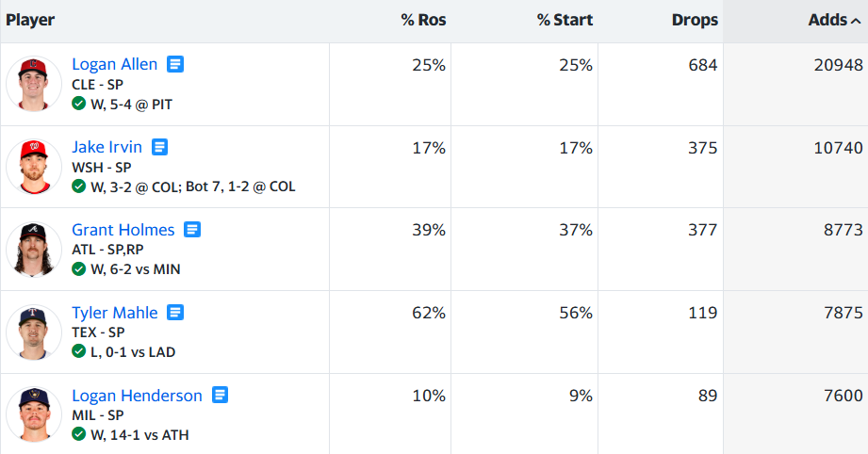Viewport: 868px width, 454px height.
Task: Open Tyler Mahle player profile link
Action: click(x=115, y=313)
